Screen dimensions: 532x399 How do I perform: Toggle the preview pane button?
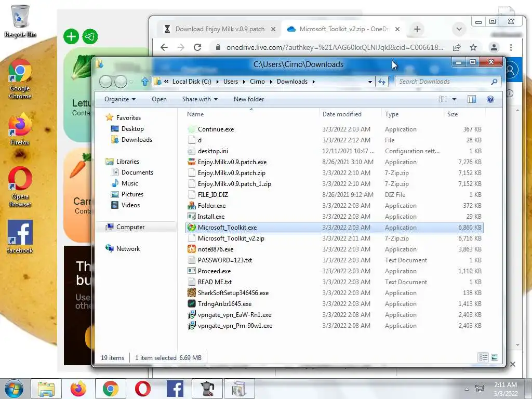coord(472,99)
